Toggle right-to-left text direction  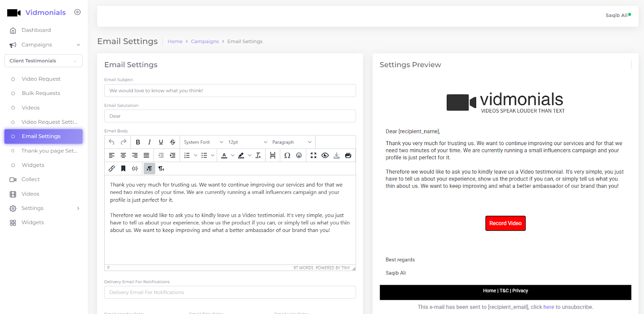(161, 169)
